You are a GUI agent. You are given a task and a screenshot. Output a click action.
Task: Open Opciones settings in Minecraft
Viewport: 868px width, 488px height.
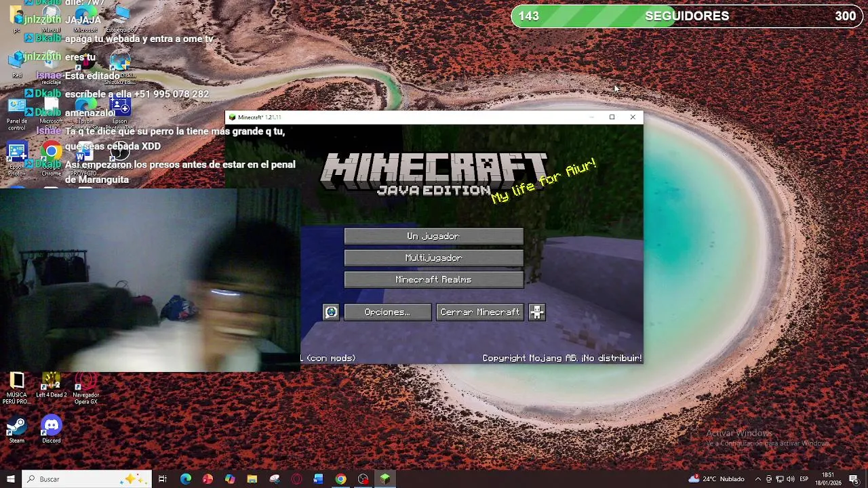point(387,312)
